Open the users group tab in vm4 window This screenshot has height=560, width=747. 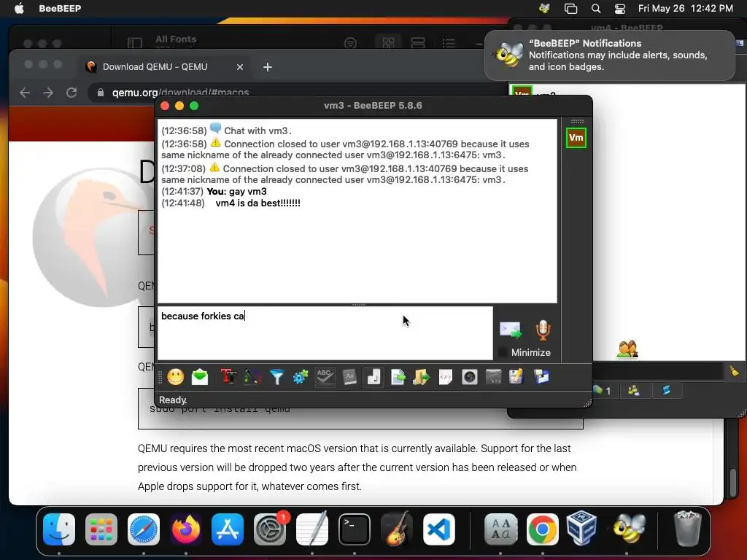(634, 391)
